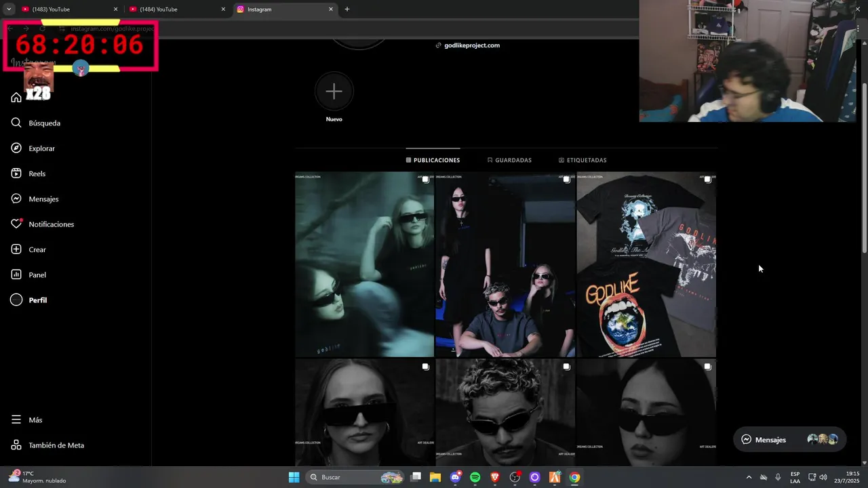
Task: Open the volume speaker control
Action: point(823,477)
